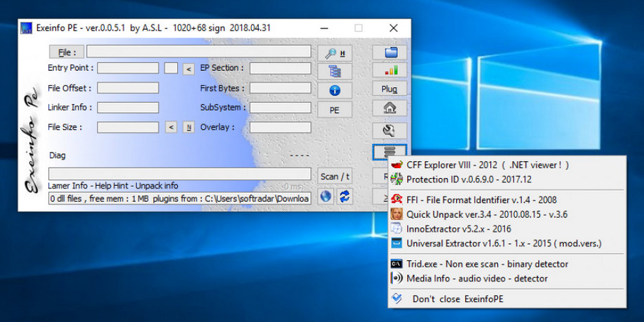The height and width of the screenshot is (322, 644).
Task: Click the N button beside File Size
Action: [189, 128]
